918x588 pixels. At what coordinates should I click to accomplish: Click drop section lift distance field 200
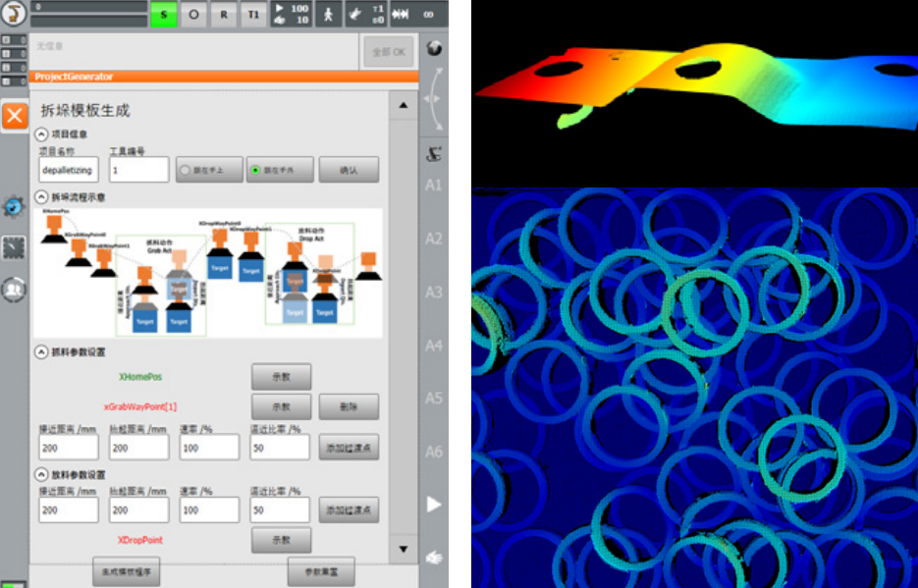coord(138,510)
